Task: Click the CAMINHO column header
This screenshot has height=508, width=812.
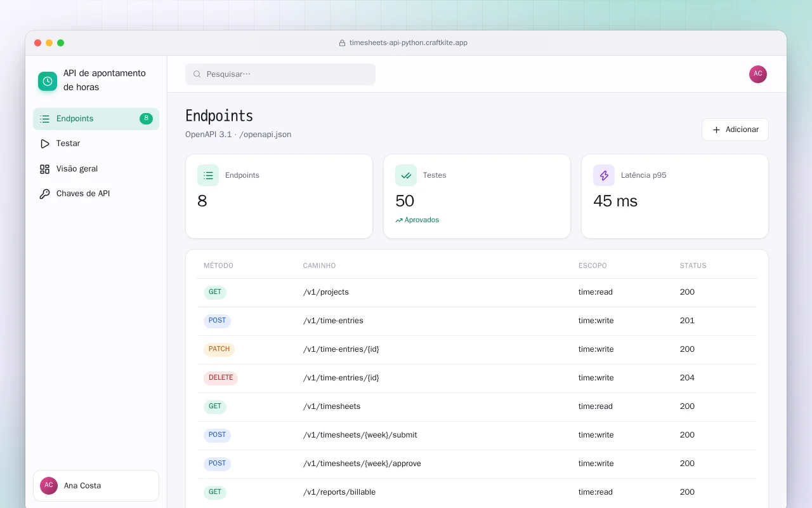Action: [319, 265]
